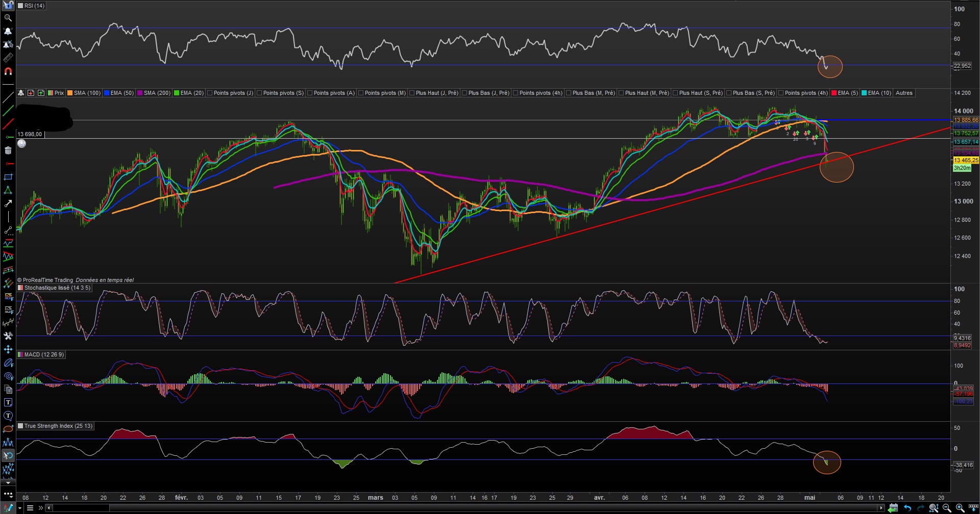The image size is (980, 514).
Task: Click the blue undo arrow icon
Action: tap(907, 508)
